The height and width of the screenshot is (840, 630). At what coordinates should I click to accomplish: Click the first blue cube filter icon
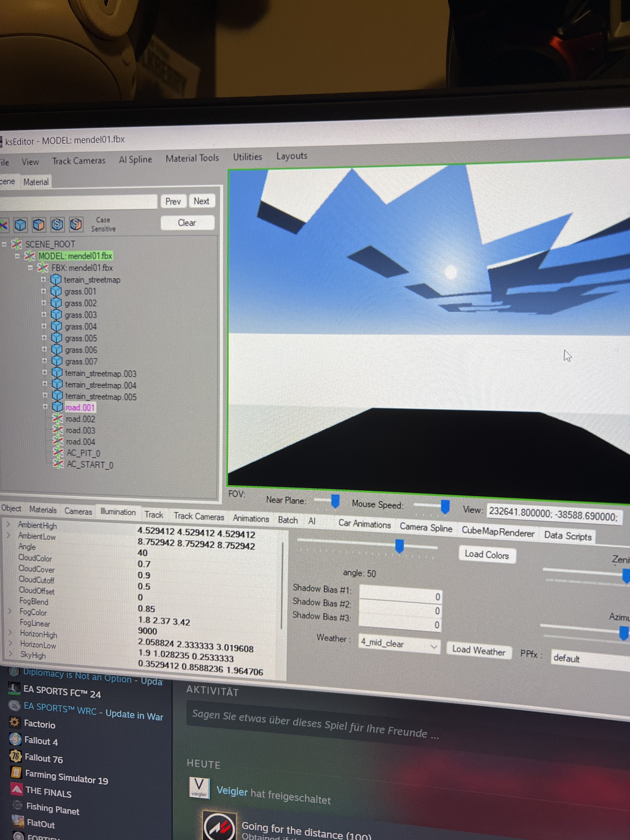(x=20, y=225)
